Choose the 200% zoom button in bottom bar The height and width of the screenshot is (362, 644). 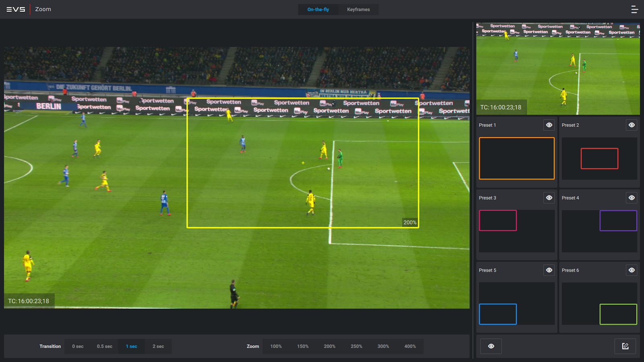pyautogui.click(x=330, y=346)
